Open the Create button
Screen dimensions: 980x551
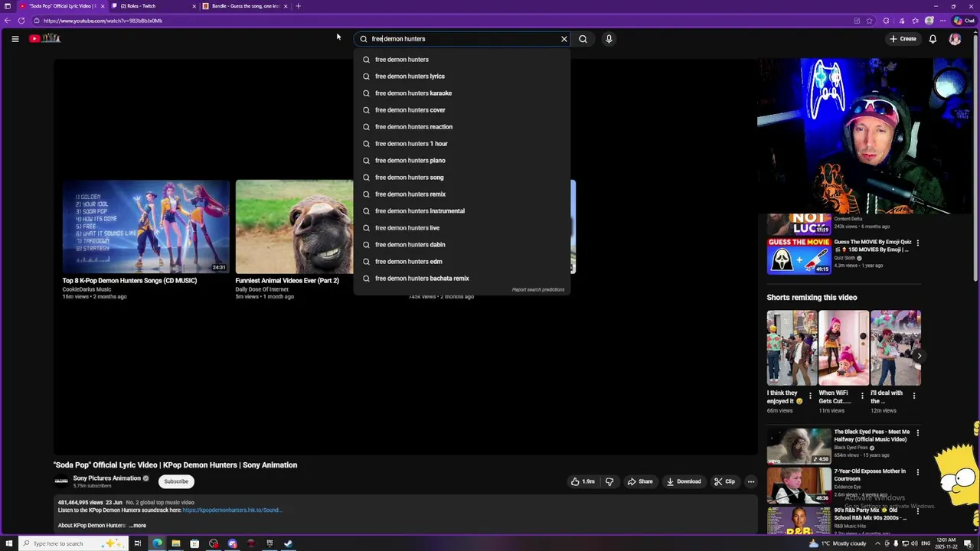coord(903,39)
